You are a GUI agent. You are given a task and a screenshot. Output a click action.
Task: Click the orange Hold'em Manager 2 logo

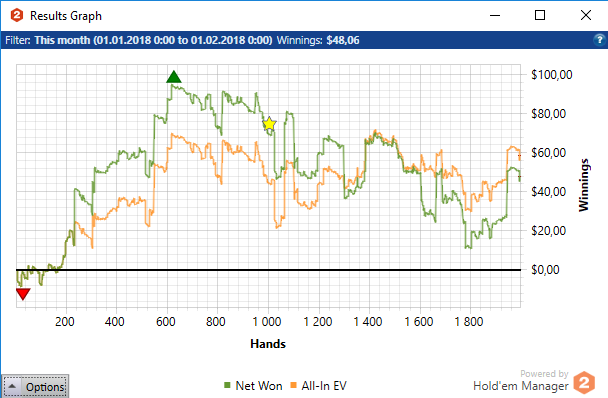pos(584,382)
